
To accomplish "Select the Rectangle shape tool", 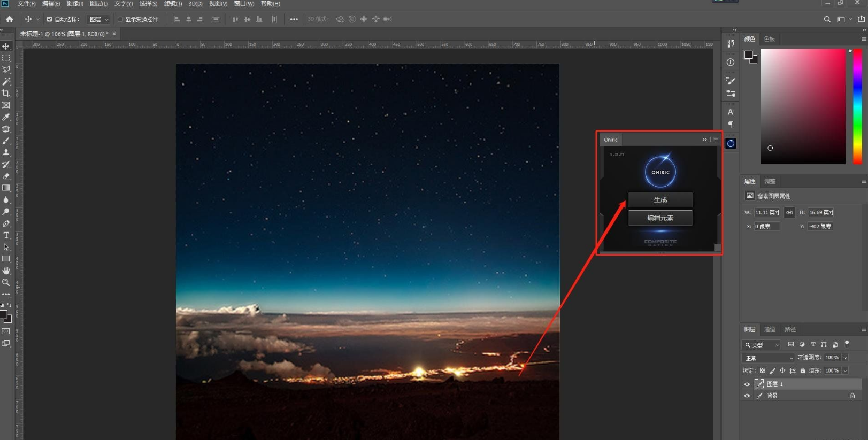I will pos(6,259).
